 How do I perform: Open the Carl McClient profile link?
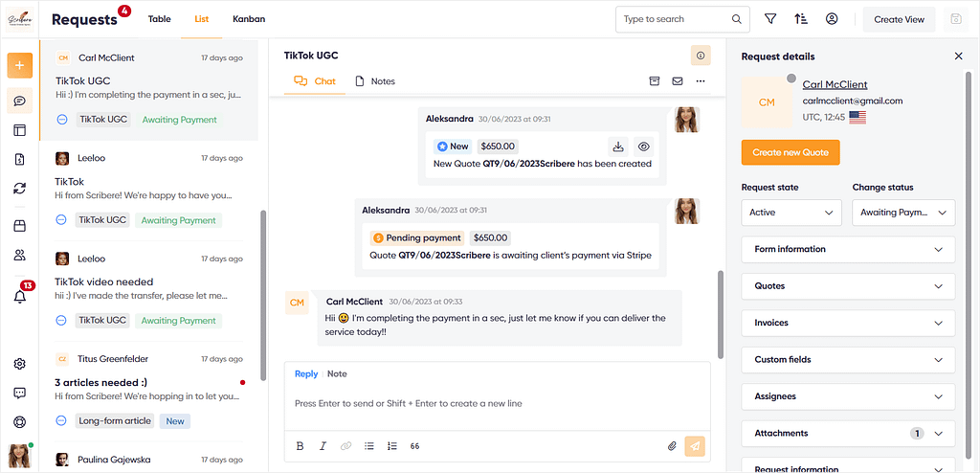(835, 84)
